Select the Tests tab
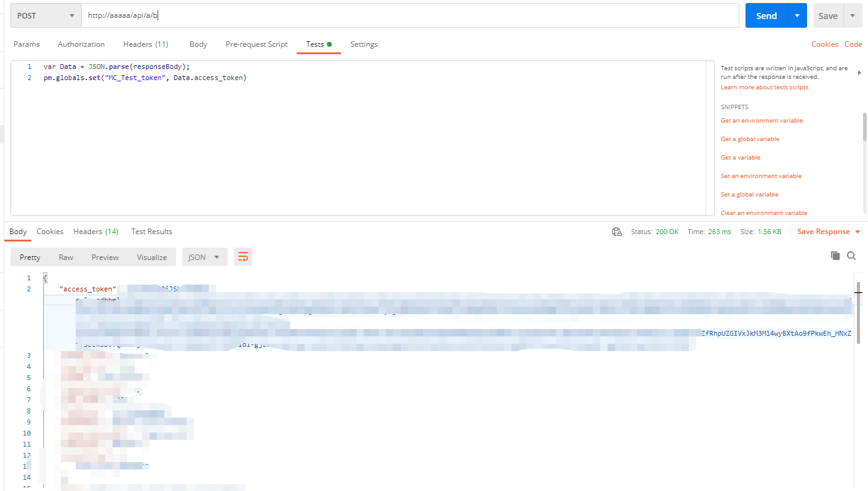Screen dimensions: 868x491 click(319, 44)
